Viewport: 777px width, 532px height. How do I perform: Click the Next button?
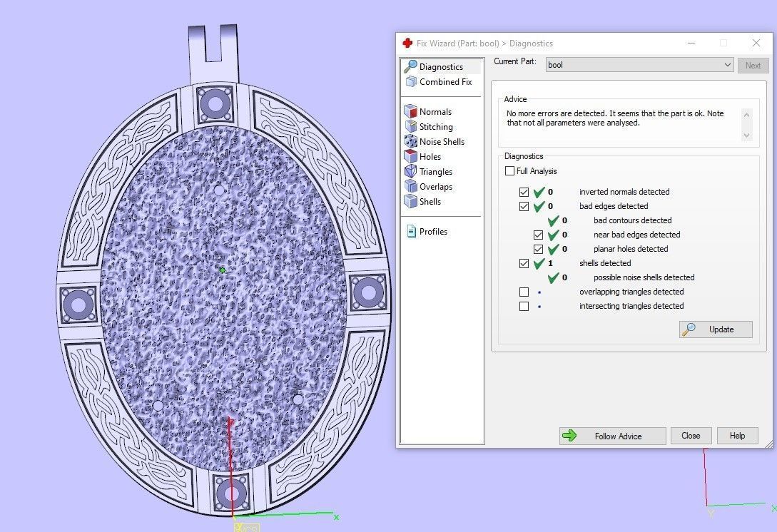(753, 66)
